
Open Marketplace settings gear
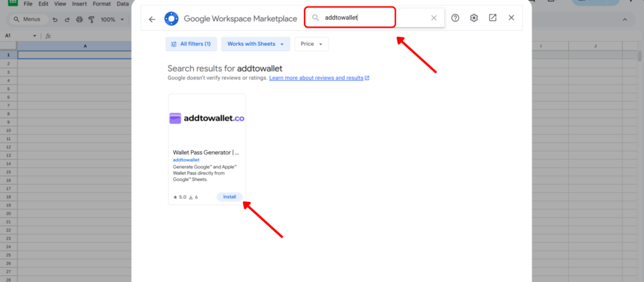474,18
